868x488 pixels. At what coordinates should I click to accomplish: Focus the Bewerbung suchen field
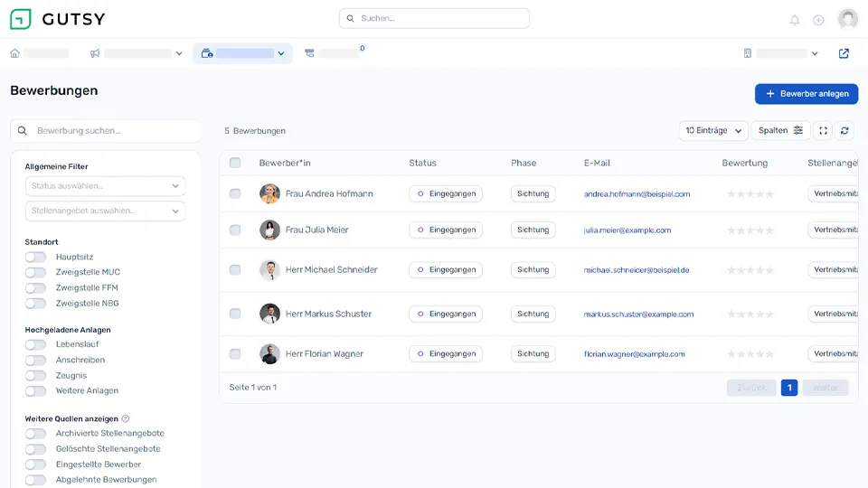pos(105,130)
